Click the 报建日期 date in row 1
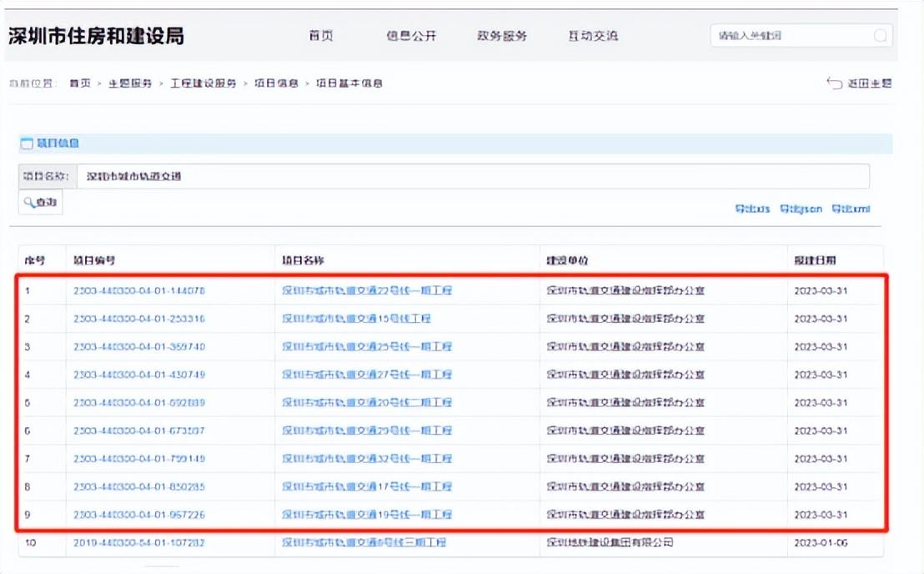Viewport: 924px width, 574px height. [x=821, y=290]
